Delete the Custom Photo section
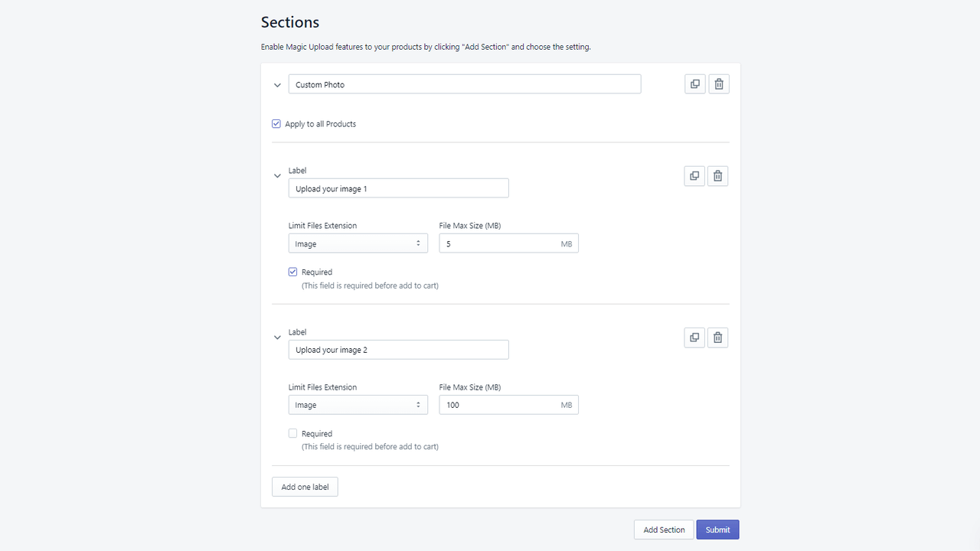Image resolution: width=980 pixels, height=551 pixels. (719, 84)
